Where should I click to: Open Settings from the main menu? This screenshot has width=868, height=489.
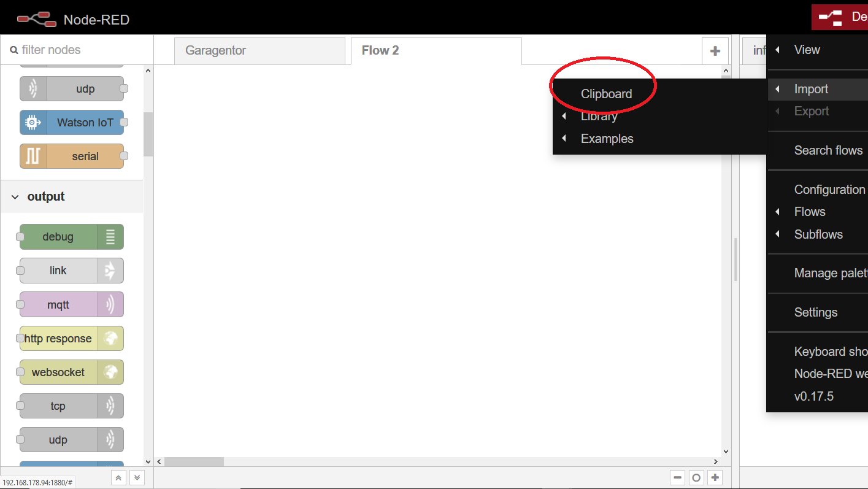tap(815, 312)
